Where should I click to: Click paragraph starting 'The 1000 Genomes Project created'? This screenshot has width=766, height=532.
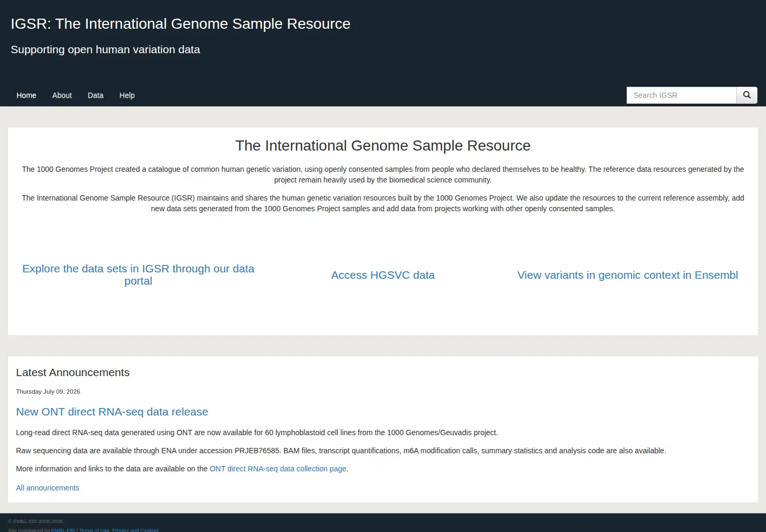pyautogui.click(x=383, y=174)
